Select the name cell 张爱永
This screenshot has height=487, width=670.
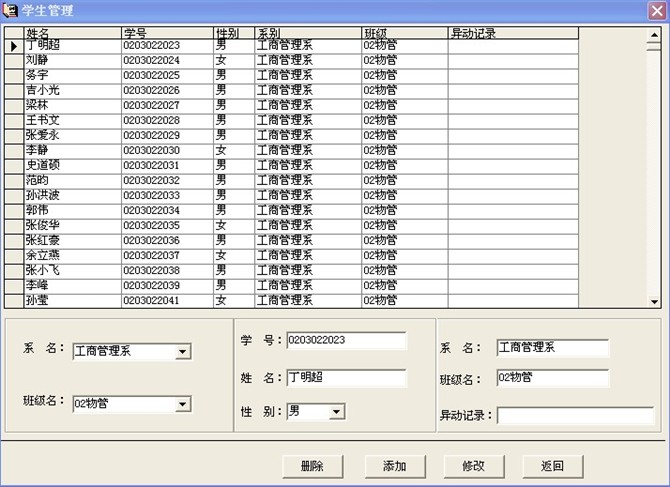[73, 136]
